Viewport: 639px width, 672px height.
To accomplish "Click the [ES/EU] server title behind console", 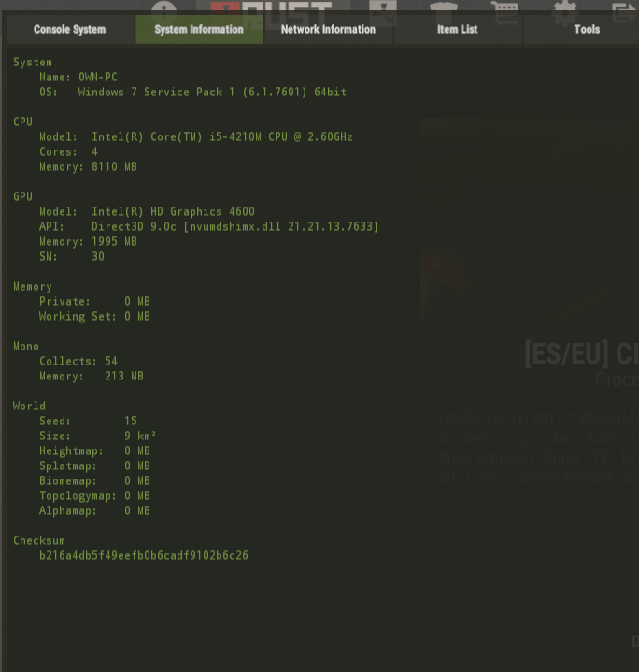I will 582,354.
